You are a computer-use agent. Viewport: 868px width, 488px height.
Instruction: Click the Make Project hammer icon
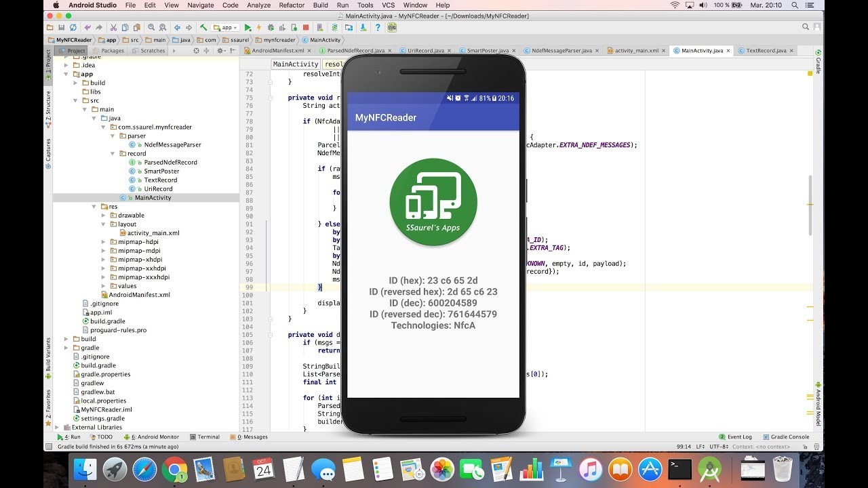coord(203,28)
